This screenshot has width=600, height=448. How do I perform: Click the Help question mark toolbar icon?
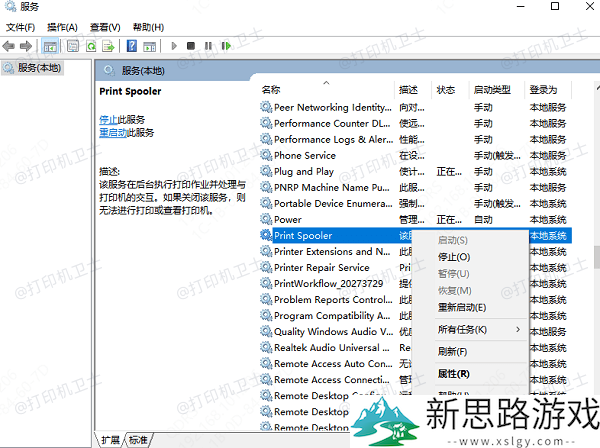[132, 46]
